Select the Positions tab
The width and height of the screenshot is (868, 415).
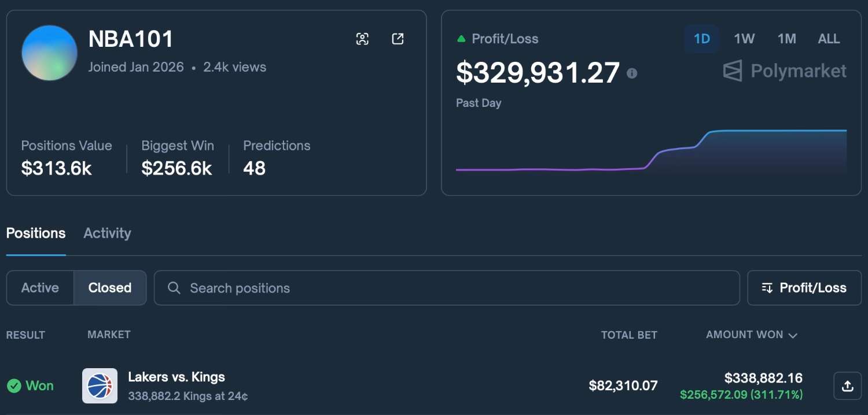pos(36,234)
